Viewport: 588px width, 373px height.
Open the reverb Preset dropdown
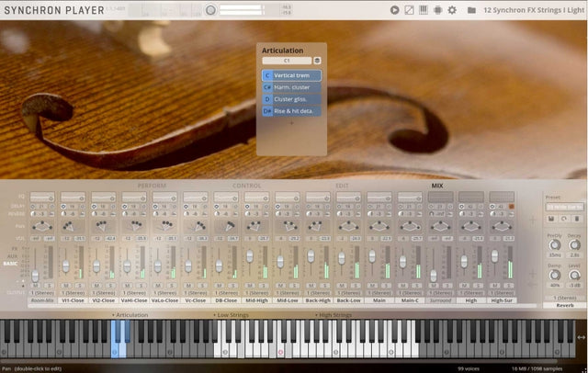coord(563,208)
